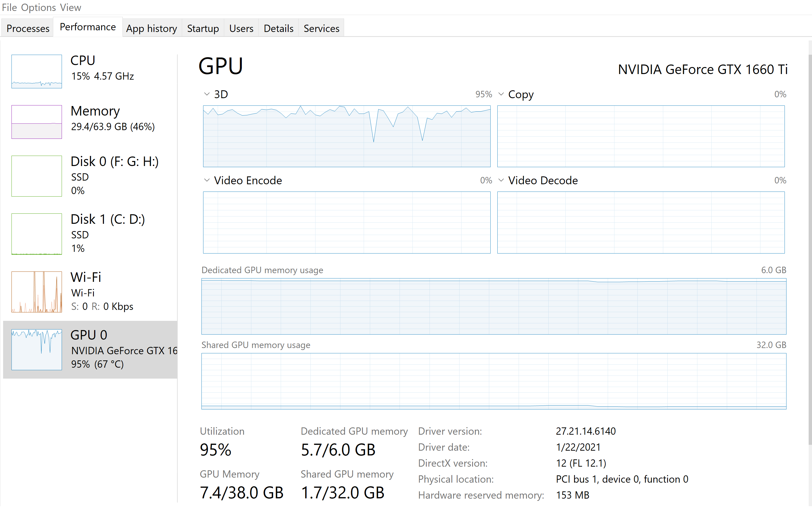Switch to the App history tab
Screen dimensions: 812x509
point(152,28)
